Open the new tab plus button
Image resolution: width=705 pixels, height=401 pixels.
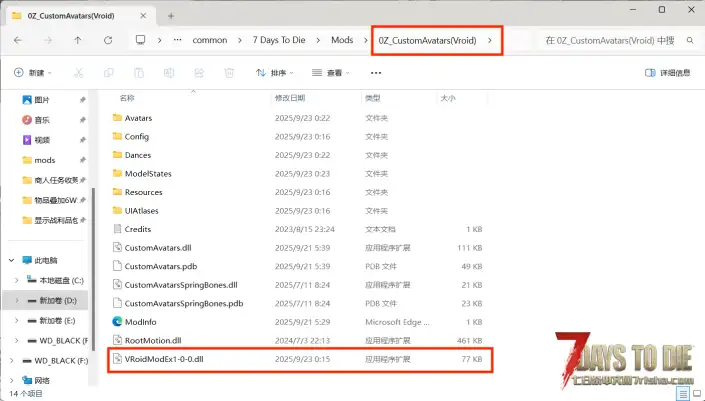pyautogui.click(x=171, y=13)
